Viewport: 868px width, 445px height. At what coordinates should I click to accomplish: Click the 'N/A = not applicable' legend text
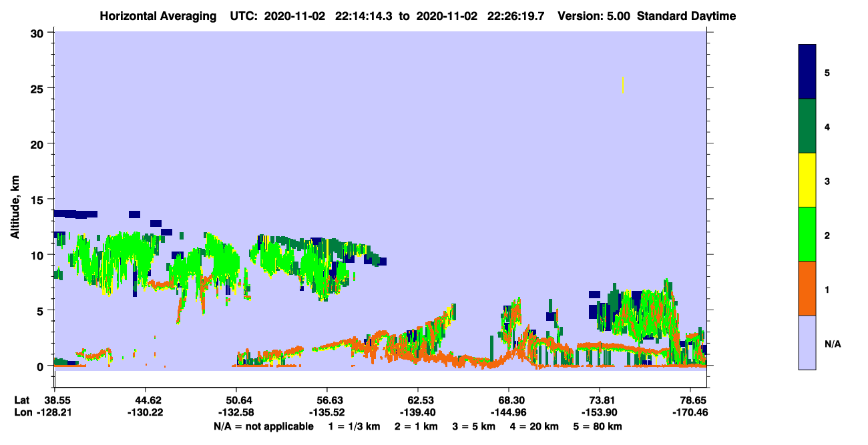[x=263, y=426]
